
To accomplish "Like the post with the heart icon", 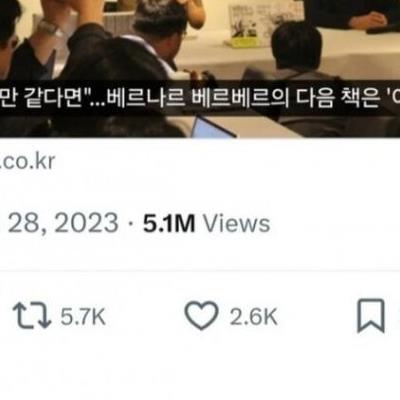I will 201,315.
